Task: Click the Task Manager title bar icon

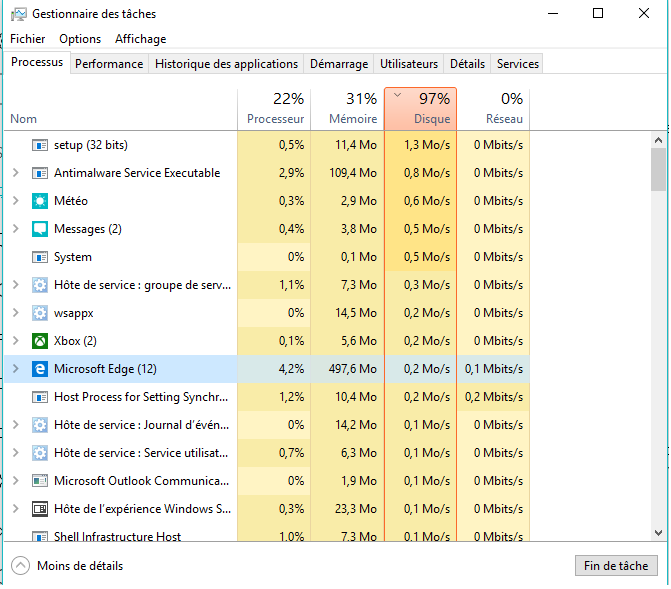Action: tap(18, 14)
